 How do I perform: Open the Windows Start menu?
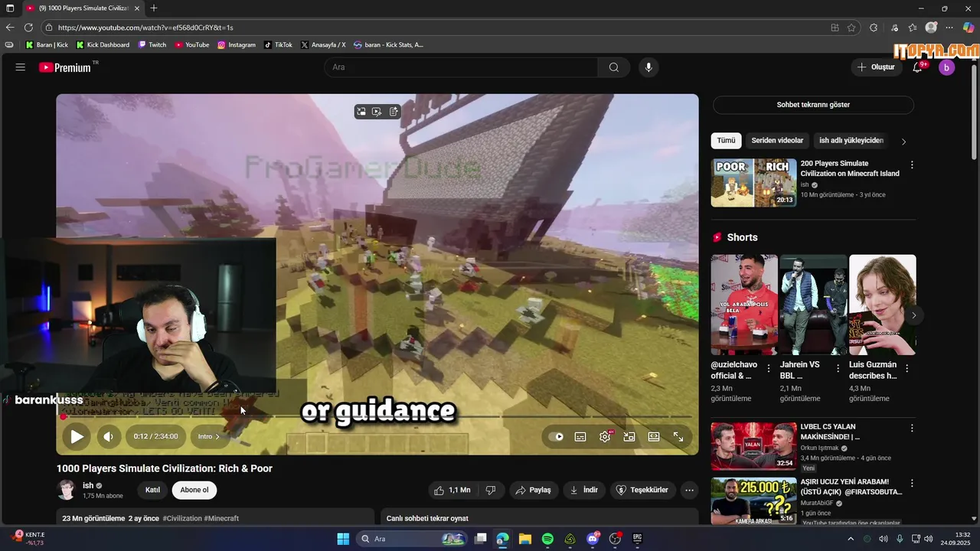(343, 539)
